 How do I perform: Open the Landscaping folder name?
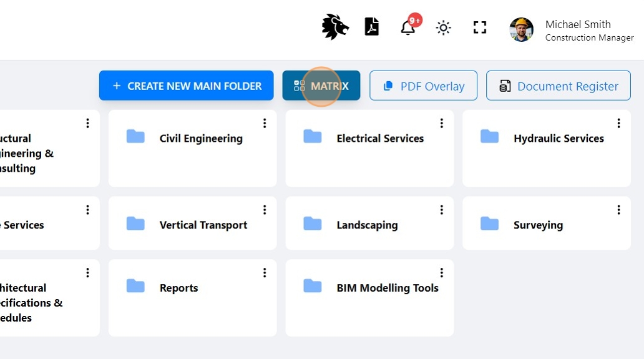click(367, 225)
